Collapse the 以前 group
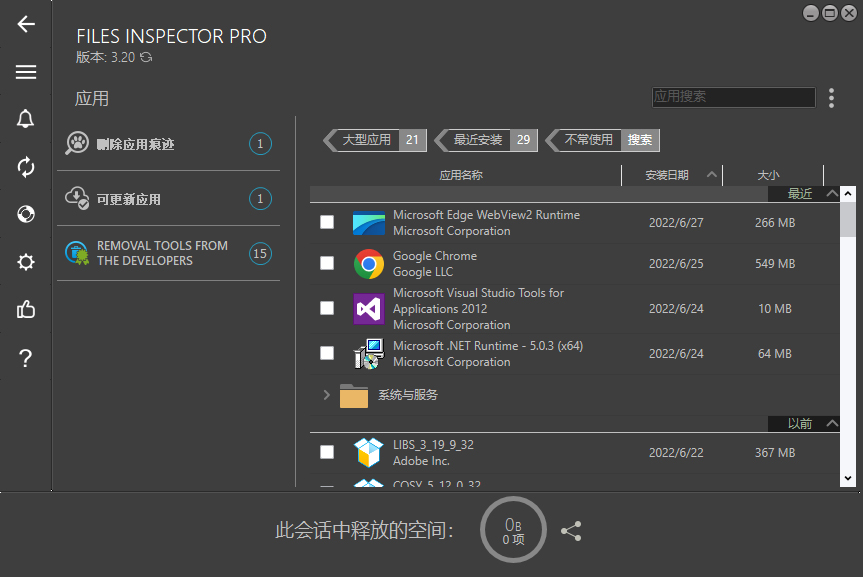 coord(831,424)
